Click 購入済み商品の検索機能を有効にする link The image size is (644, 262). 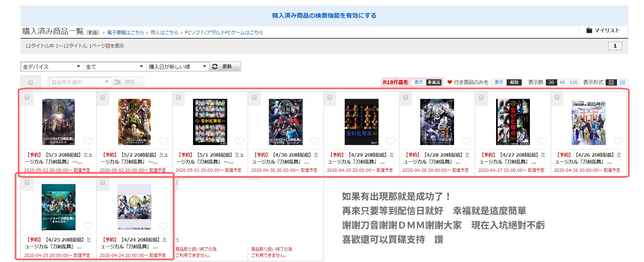[324, 16]
